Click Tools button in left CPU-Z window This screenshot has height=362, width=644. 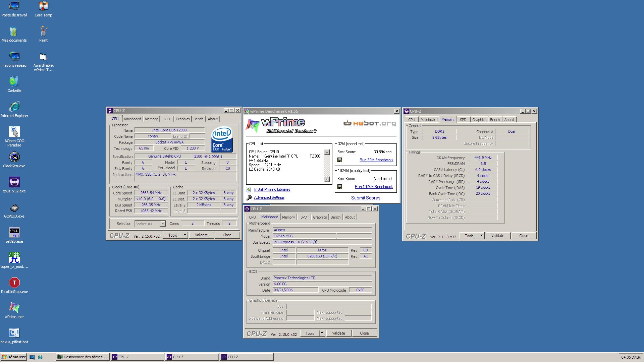pos(173,235)
